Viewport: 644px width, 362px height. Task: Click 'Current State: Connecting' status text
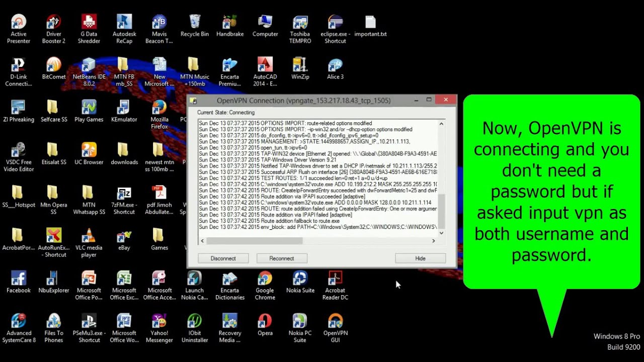[x=226, y=113]
